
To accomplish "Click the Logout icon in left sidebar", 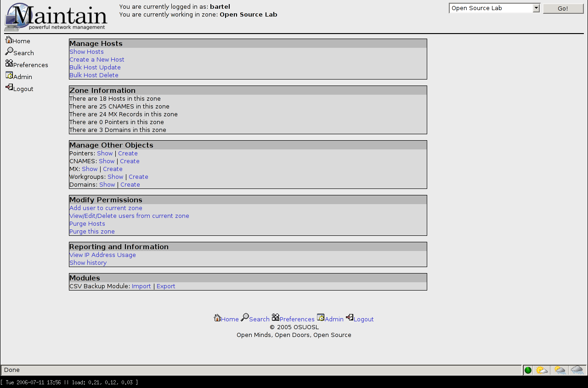I will pyautogui.click(x=9, y=87).
